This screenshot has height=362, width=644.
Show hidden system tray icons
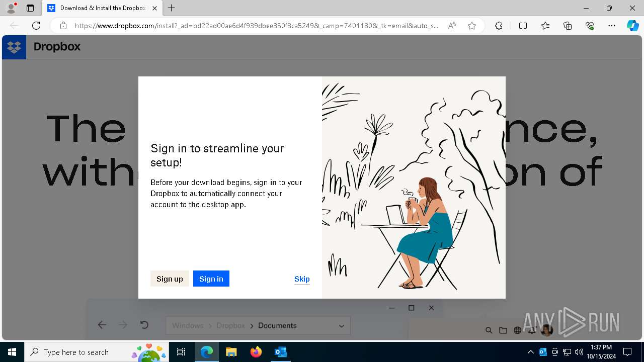coord(530,352)
